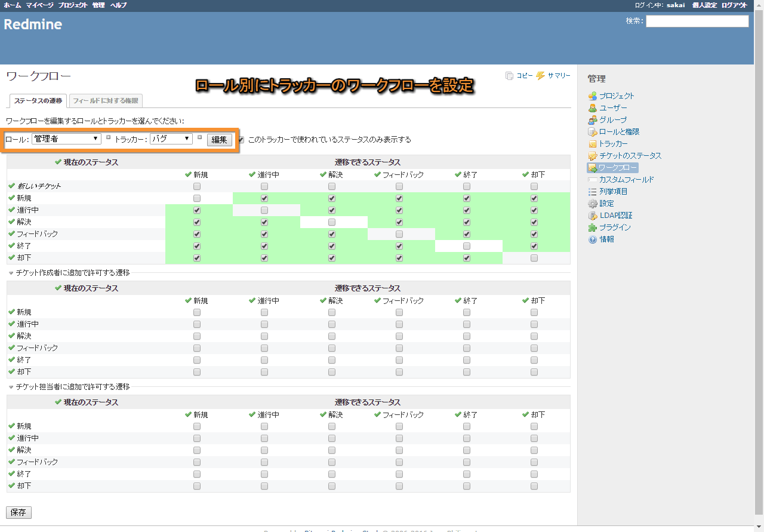Uncheck フィードバック to 終了 transition in the top table
The width and height of the screenshot is (764, 532).
[x=467, y=234]
